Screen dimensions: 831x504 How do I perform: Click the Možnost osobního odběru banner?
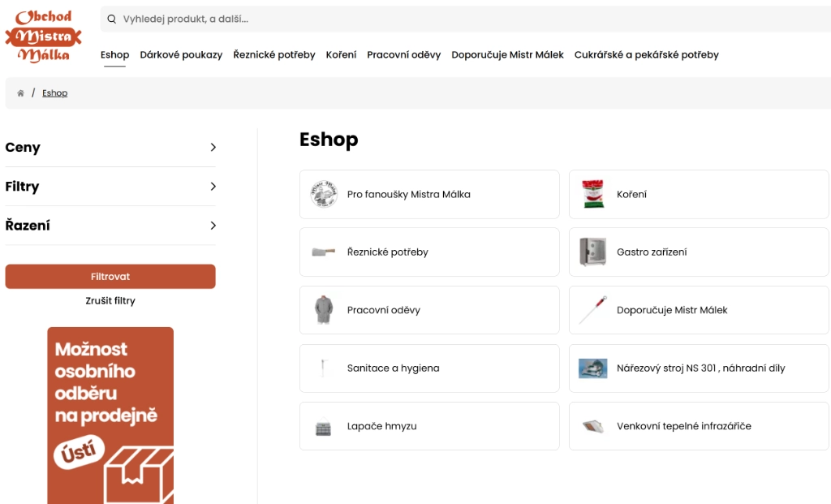point(110,416)
